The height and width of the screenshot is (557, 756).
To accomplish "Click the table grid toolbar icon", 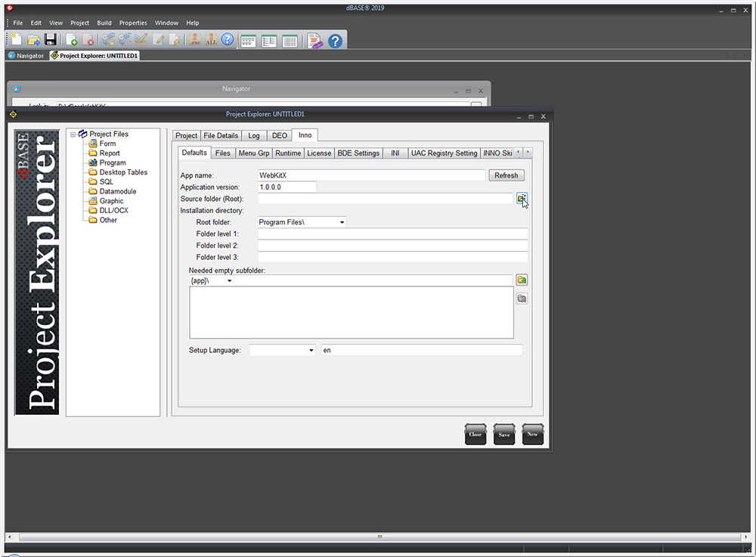I will [290, 42].
